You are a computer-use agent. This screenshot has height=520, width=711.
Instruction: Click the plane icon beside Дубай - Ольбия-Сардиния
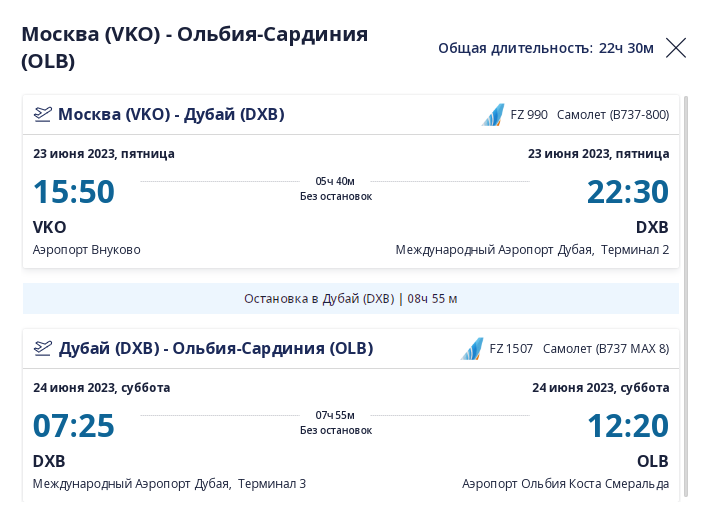42,348
